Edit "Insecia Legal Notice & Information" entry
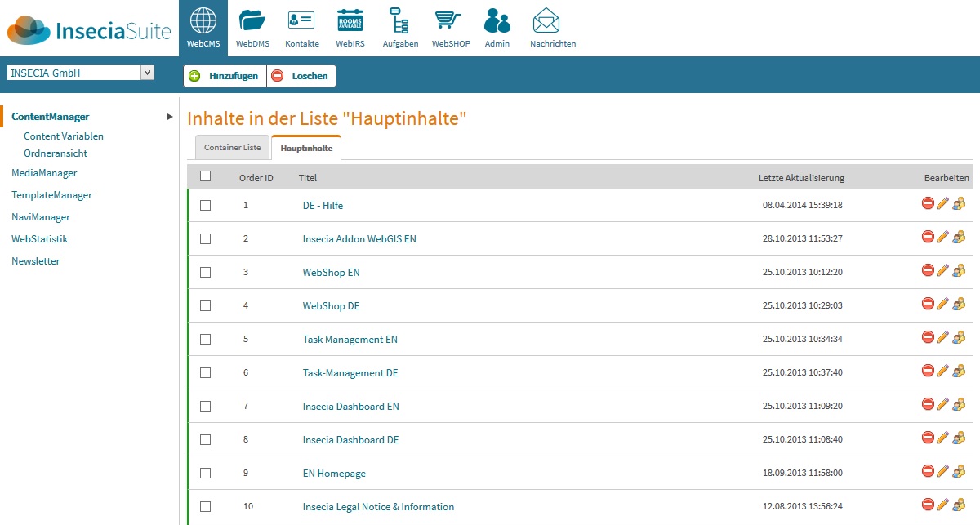Image resolution: width=980 pixels, height=525 pixels. [x=942, y=505]
